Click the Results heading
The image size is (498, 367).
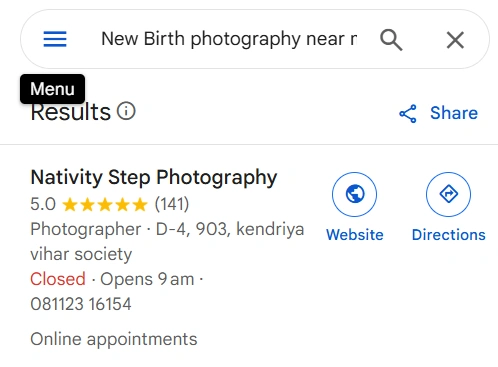click(x=70, y=112)
